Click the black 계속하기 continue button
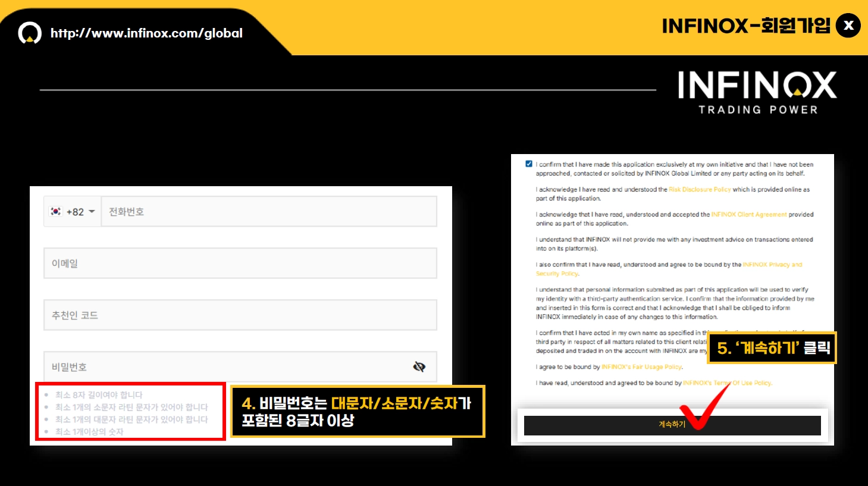 pyautogui.click(x=672, y=425)
